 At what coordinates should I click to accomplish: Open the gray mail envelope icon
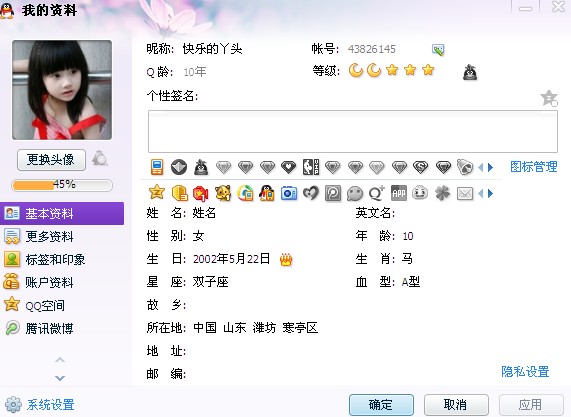(x=465, y=194)
